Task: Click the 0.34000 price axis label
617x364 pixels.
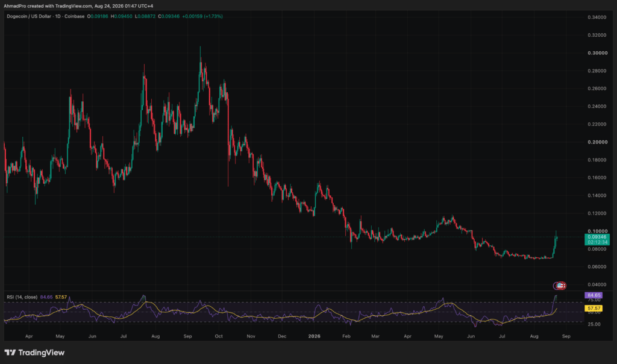Action: 597,17
